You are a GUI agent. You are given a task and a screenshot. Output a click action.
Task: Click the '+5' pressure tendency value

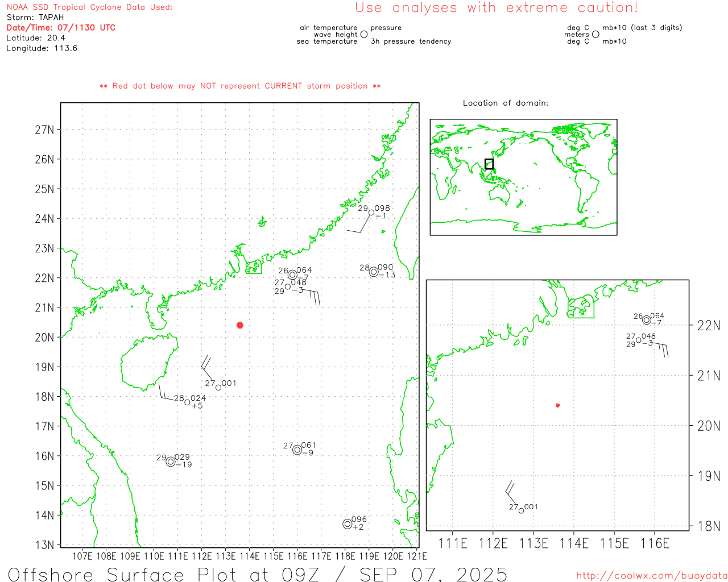(x=197, y=406)
